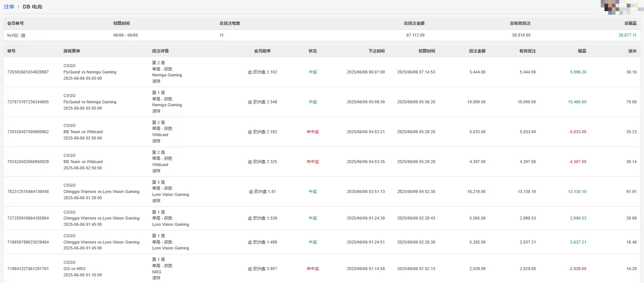Select rebate value 70.00
644x283 pixels.
631,102
